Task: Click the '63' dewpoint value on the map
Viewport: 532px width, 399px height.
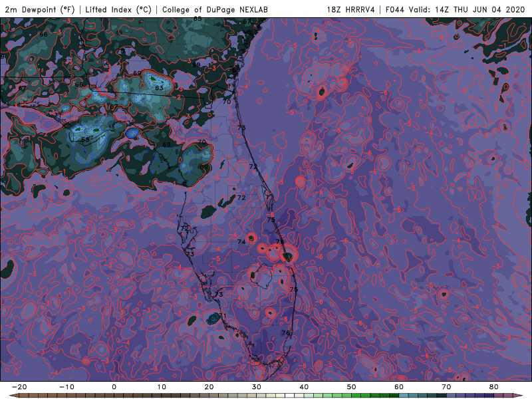Action: coord(159,88)
